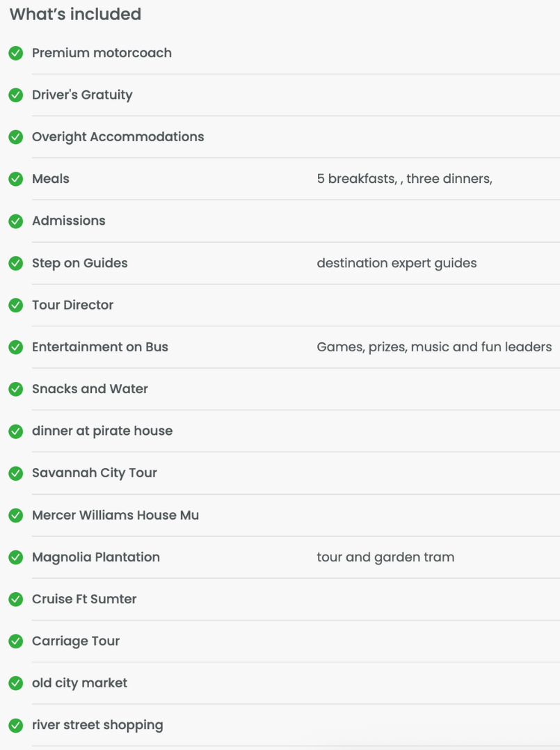560x750 pixels.
Task: Click the Savannah City Tour label
Action: click(x=94, y=473)
